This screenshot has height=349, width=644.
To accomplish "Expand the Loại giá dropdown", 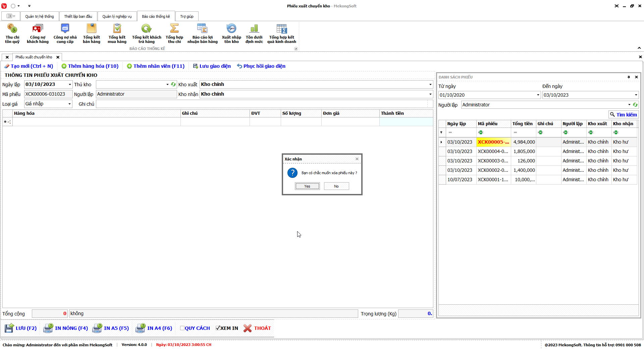I will pos(69,104).
